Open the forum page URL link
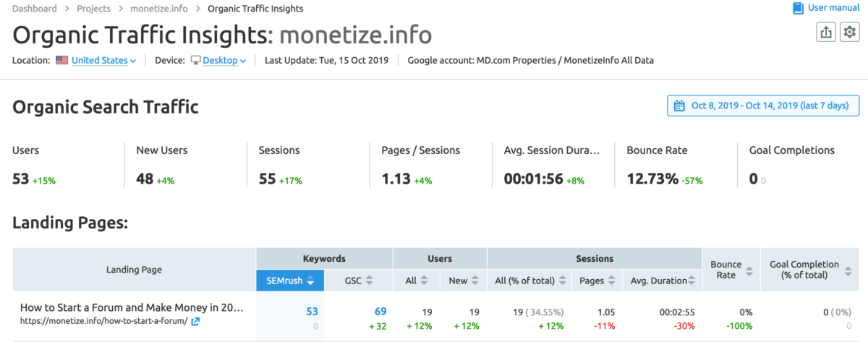 [x=103, y=321]
